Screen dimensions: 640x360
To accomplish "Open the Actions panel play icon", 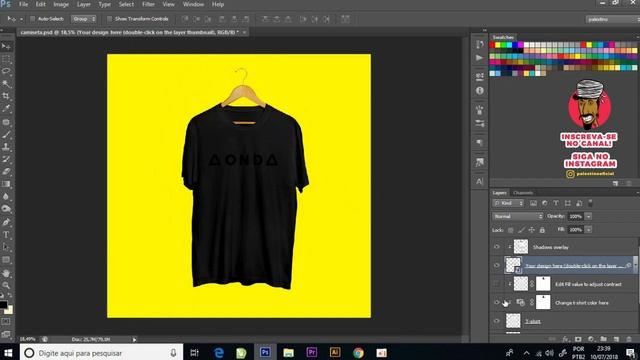I will (480, 58).
